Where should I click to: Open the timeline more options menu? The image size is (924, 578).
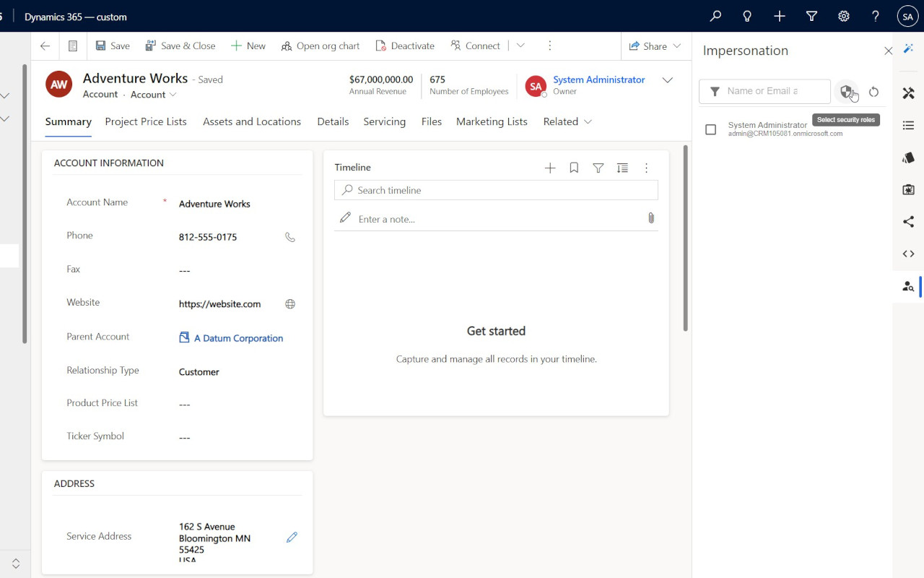(646, 168)
